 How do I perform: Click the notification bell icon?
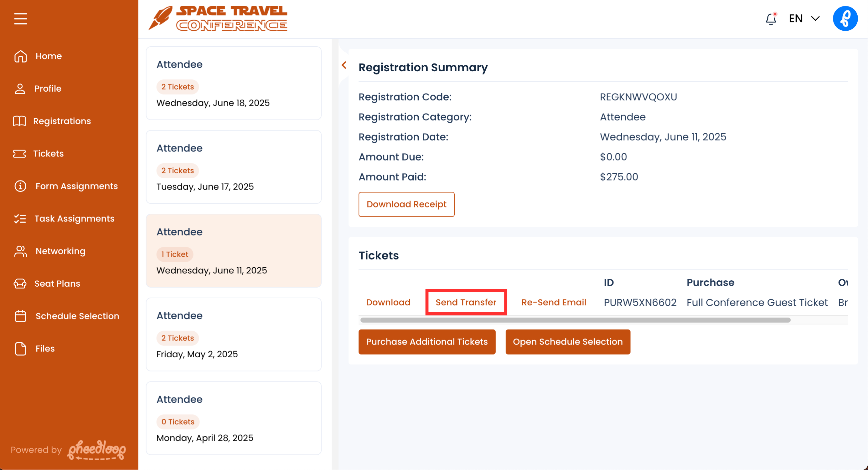pyautogui.click(x=770, y=19)
